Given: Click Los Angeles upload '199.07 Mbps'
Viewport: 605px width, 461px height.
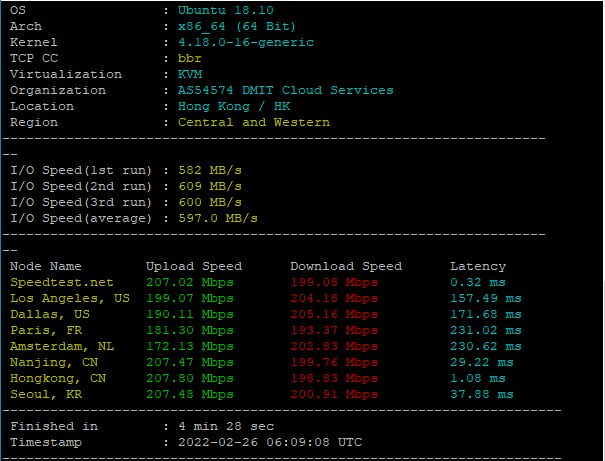Looking at the screenshot, I should pos(190,299).
